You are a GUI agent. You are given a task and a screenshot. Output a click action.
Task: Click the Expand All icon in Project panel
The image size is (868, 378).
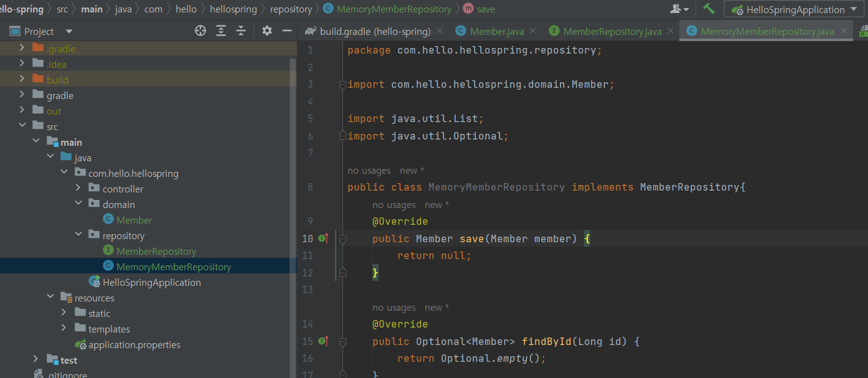221,31
